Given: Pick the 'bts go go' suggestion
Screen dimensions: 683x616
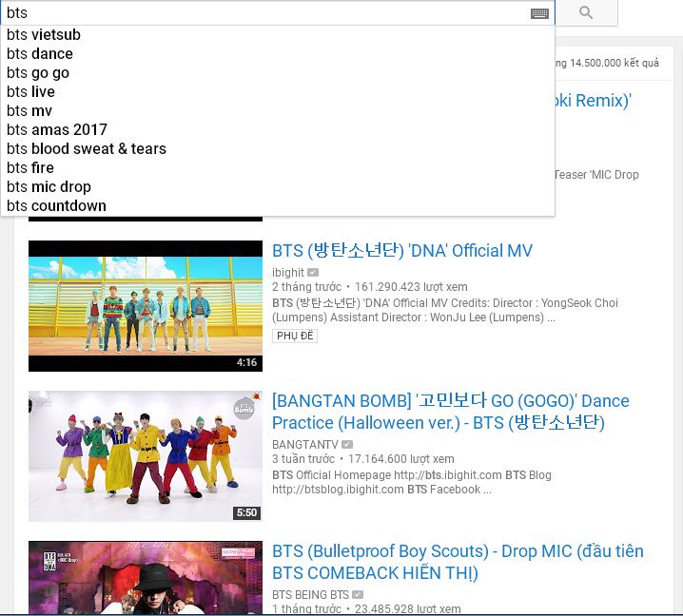Looking at the screenshot, I should click(38, 73).
